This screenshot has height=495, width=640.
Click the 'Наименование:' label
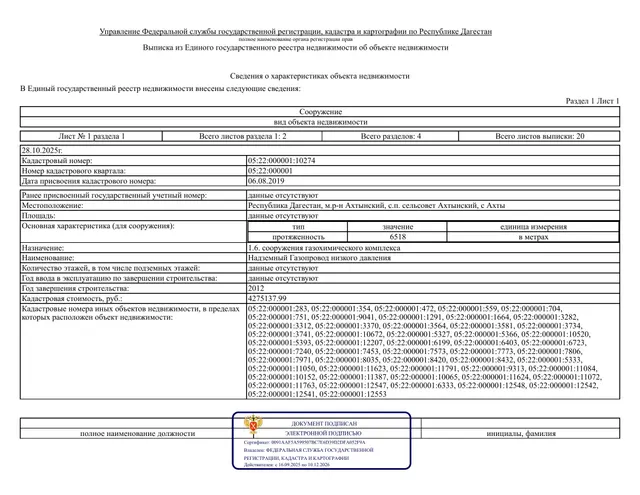(48, 258)
